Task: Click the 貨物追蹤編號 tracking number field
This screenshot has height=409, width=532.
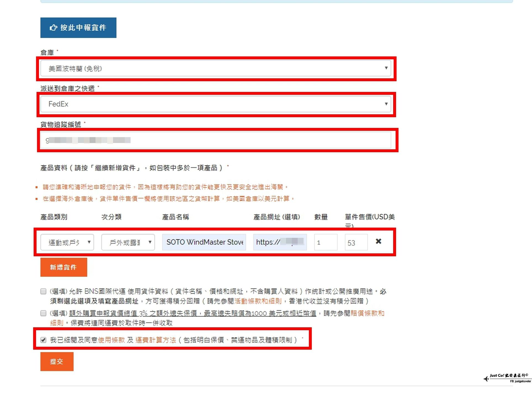Action: coord(216,140)
